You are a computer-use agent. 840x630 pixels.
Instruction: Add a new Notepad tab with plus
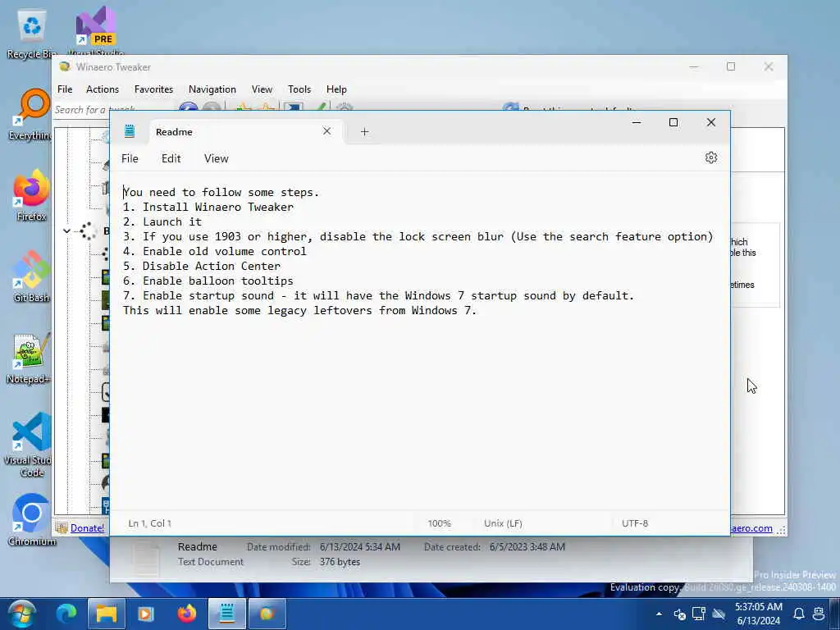364,132
